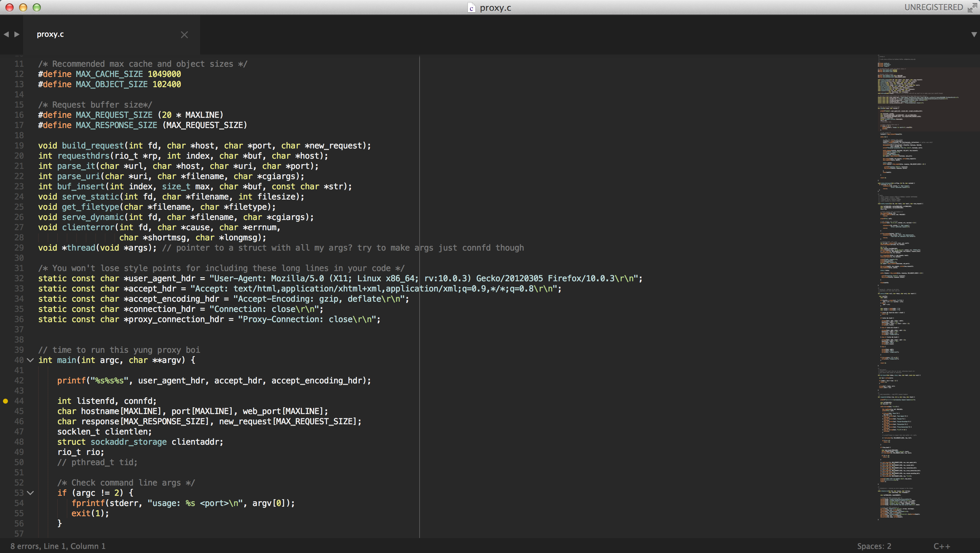This screenshot has height=553, width=980.
Task: Collapse the main function fold arrow
Action: point(30,360)
